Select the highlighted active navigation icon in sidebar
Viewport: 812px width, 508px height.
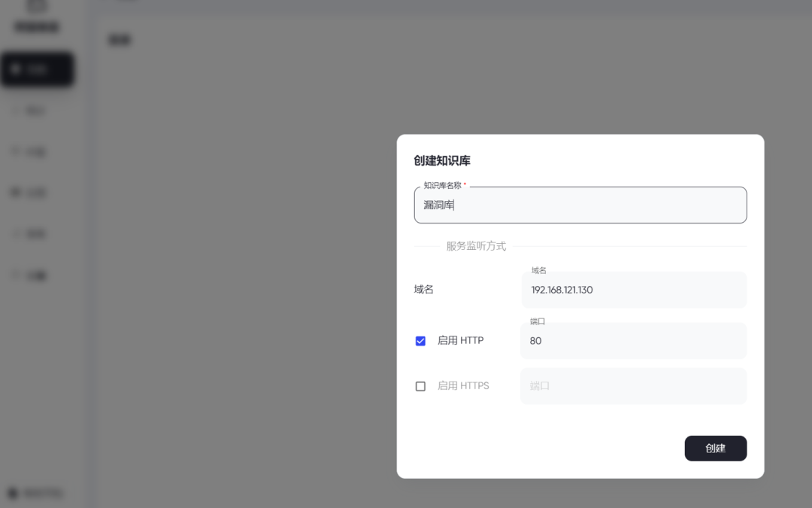point(17,68)
